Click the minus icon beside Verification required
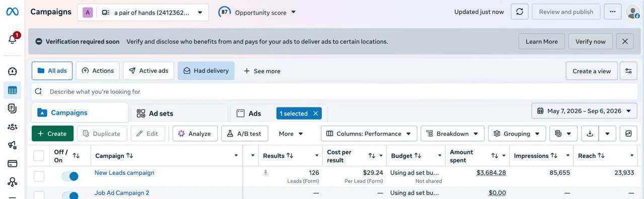Screen dimensions: 644x199 pyautogui.click(x=39, y=42)
